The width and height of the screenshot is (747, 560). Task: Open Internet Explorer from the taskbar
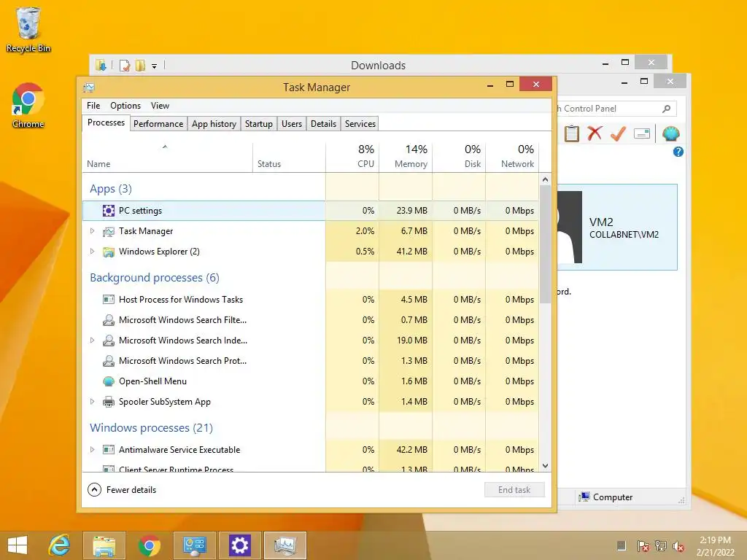tap(60, 545)
